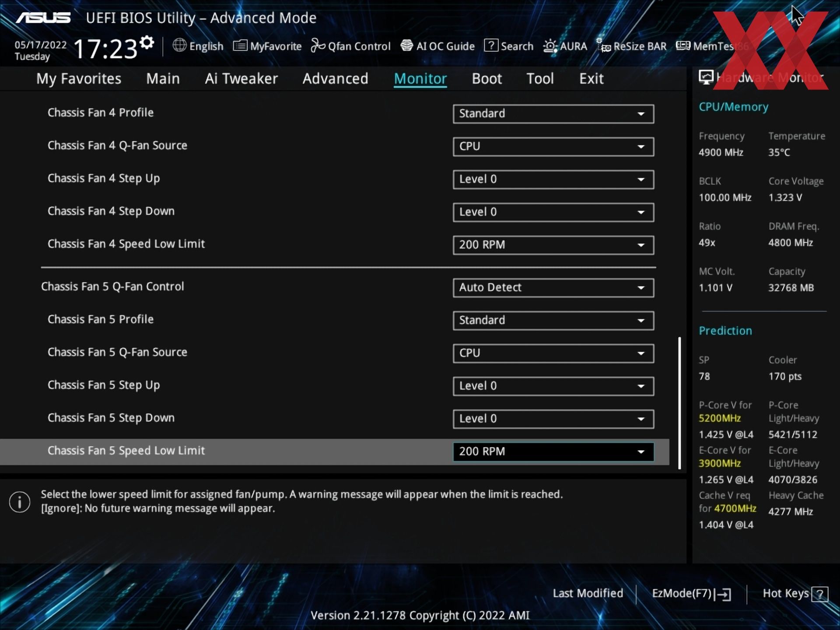Expand Chassis Fan 5 Profile dropdown

point(553,321)
